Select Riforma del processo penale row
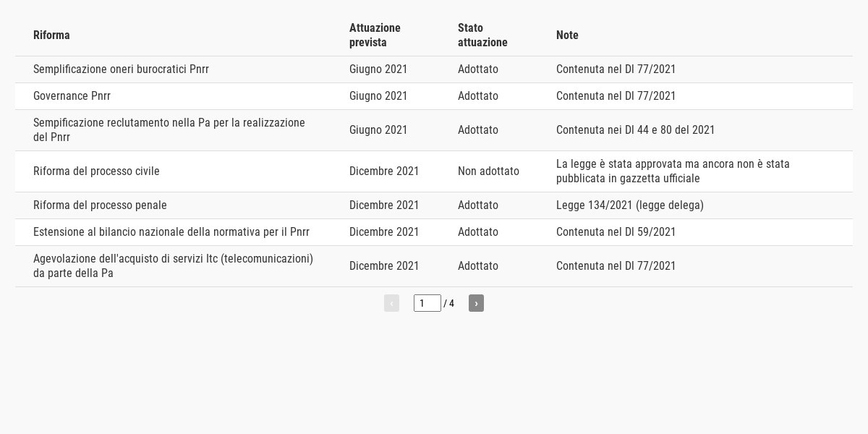 434,205
